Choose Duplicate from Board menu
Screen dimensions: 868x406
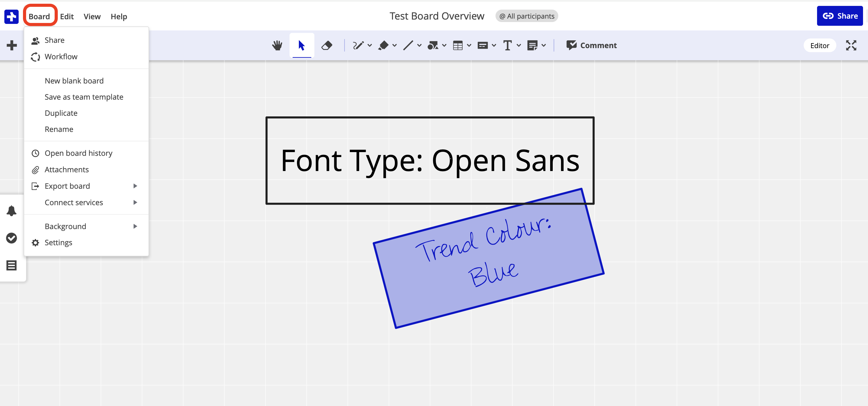(x=61, y=113)
